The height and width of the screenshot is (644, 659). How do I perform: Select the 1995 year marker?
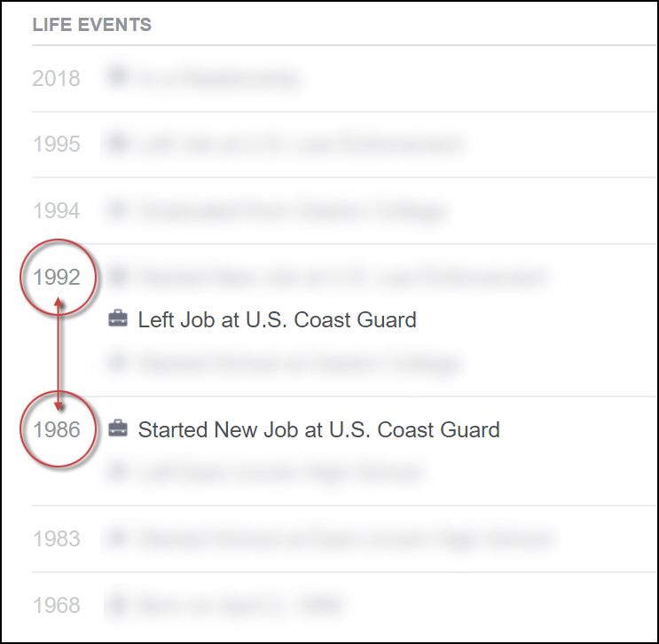click(56, 144)
